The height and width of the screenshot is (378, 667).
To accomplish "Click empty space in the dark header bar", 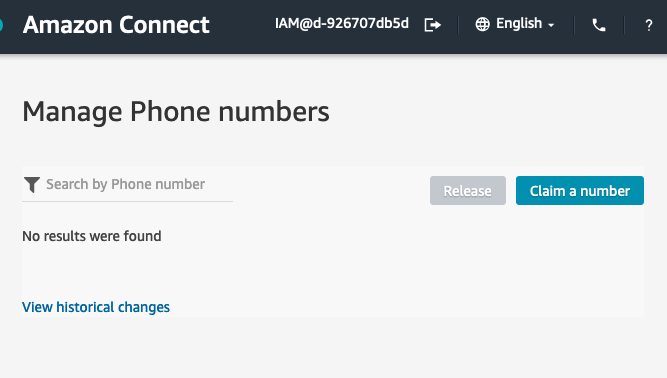I will click(242, 43).
